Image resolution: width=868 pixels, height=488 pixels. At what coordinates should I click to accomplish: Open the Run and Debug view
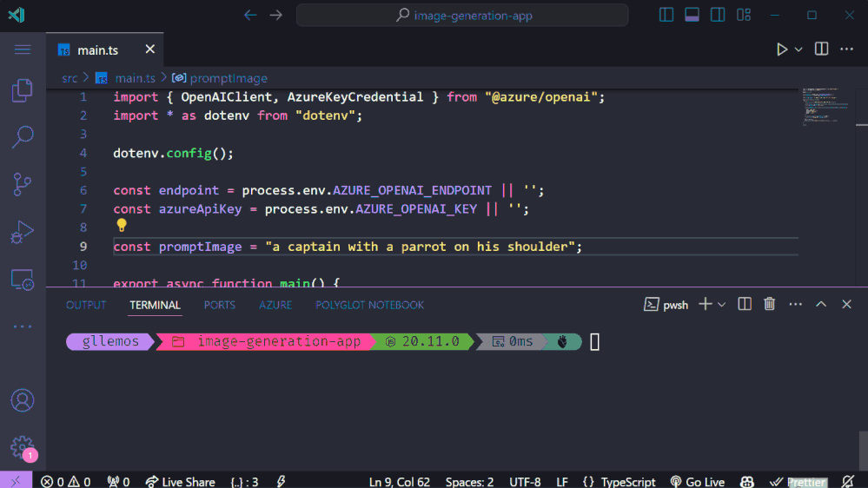click(x=23, y=232)
